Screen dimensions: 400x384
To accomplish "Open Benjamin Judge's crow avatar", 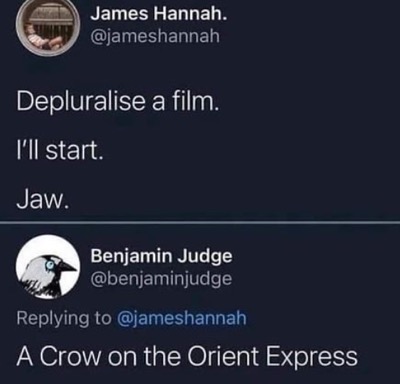I will (48, 266).
